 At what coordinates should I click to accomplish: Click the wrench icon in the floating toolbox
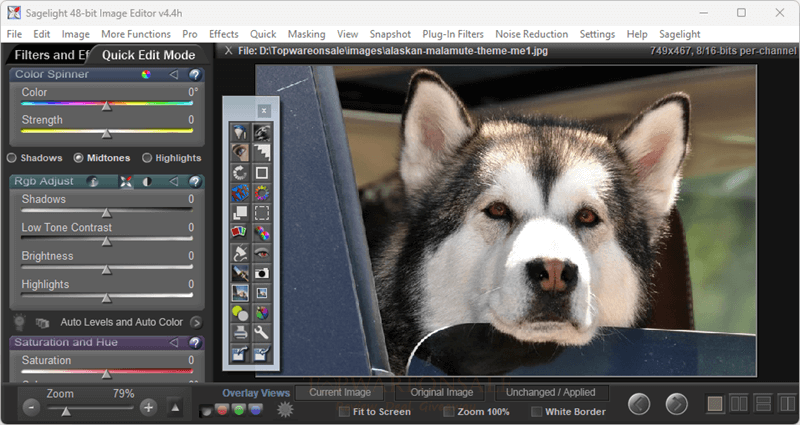[261, 333]
